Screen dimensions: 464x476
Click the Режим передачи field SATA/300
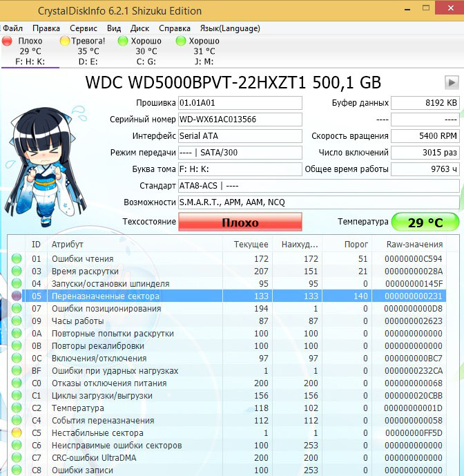coord(240,153)
